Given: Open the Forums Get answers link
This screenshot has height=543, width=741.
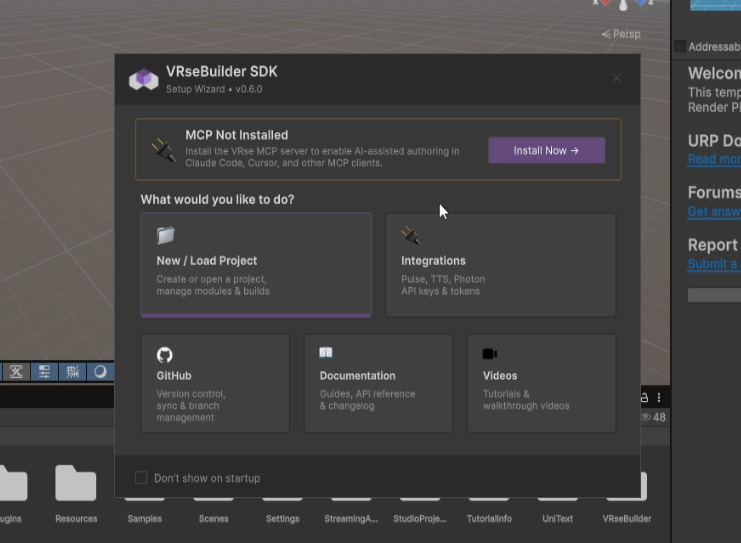Looking at the screenshot, I should (714, 211).
